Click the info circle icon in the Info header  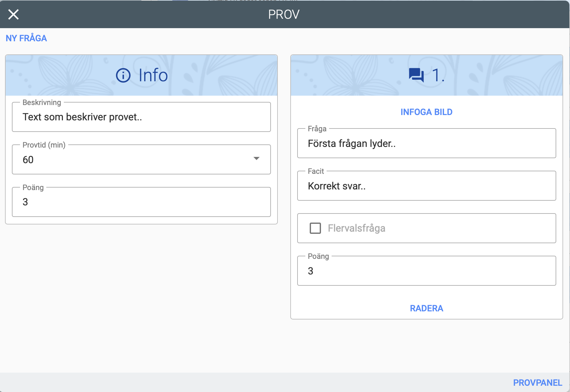click(123, 75)
